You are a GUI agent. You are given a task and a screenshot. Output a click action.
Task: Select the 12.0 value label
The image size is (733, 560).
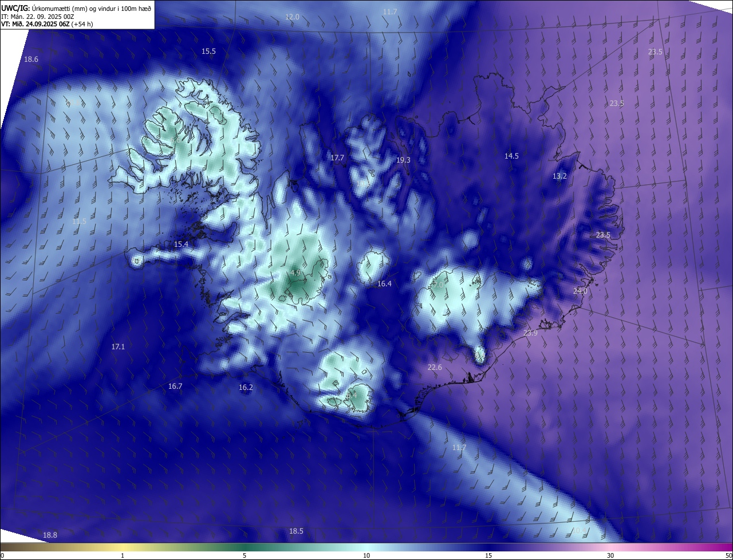[292, 17]
